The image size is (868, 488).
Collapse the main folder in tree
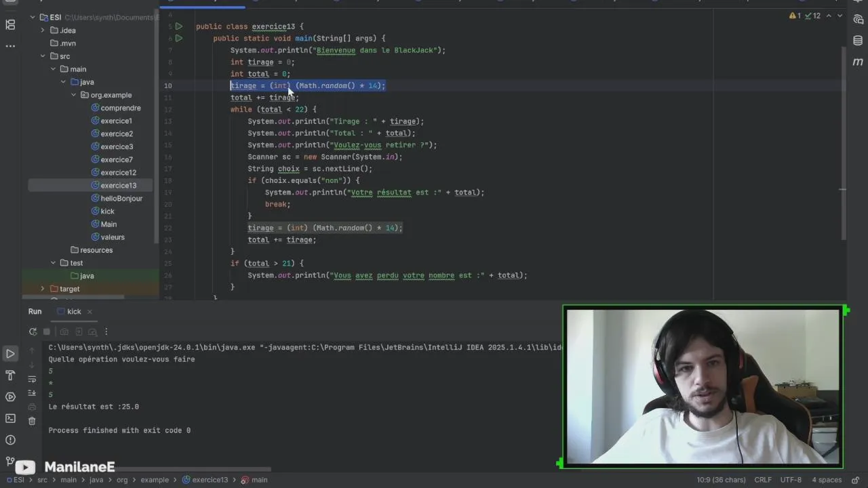pos(54,69)
